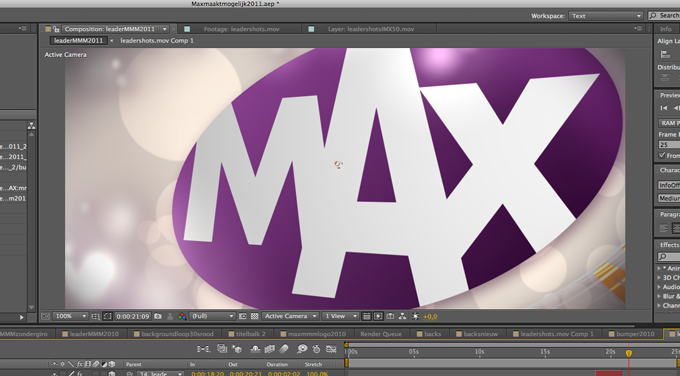Open the 1 View layout dropdown

point(340,316)
